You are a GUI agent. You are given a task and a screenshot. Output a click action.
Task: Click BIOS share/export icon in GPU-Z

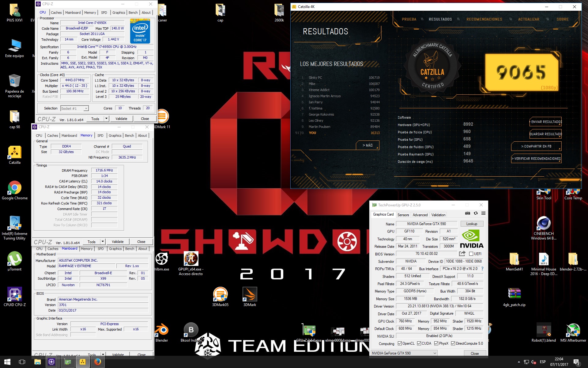point(462,254)
